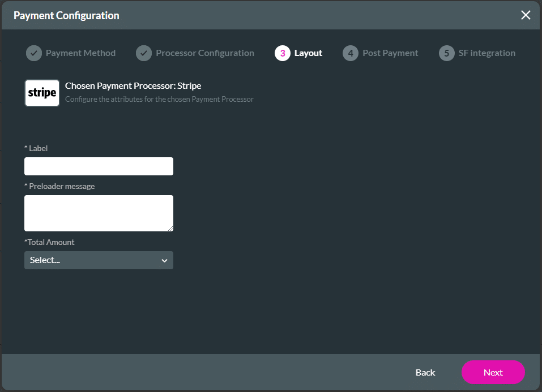Click the Processor Configuration checkmark circle
This screenshot has height=392, width=542.
click(144, 53)
